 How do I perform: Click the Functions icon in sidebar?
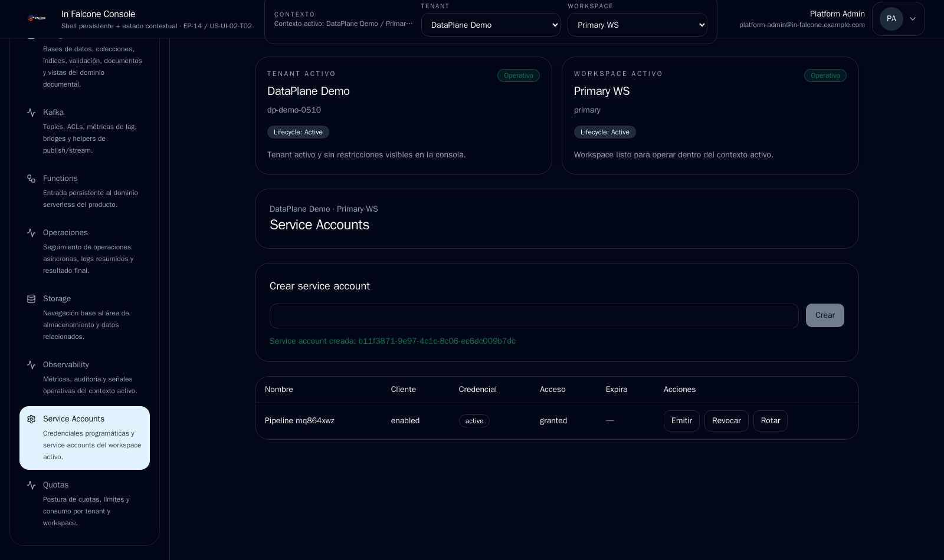coord(31,179)
